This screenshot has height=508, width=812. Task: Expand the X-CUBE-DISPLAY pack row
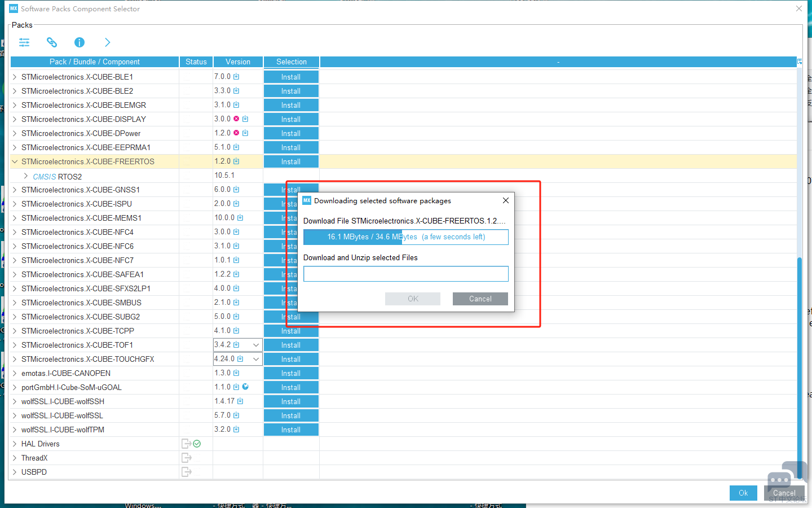[x=15, y=119]
